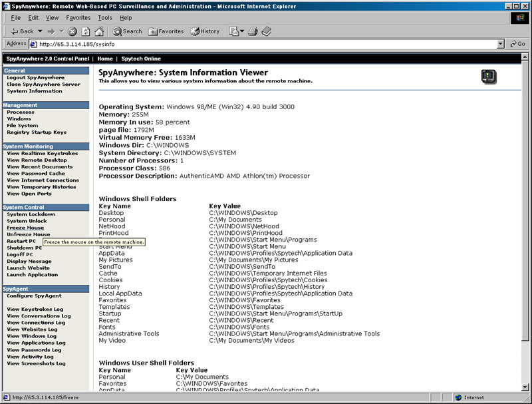
Task: Click View Remote Desktop link
Action: click(37, 160)
